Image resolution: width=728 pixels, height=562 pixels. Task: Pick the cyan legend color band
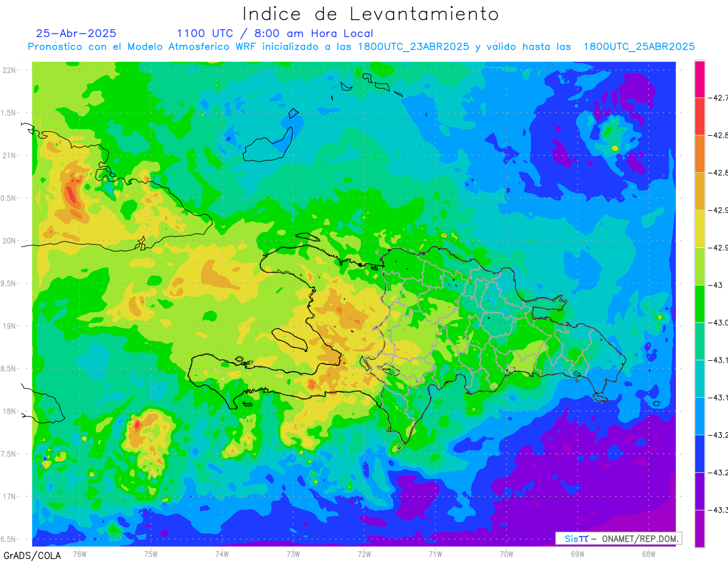click(699, 378)
